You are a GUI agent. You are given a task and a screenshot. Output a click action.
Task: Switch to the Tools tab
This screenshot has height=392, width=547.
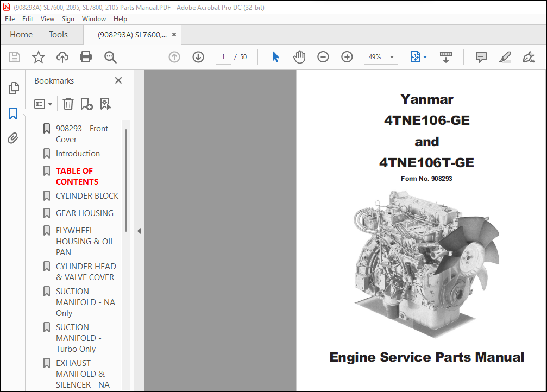tap(58, 35)
